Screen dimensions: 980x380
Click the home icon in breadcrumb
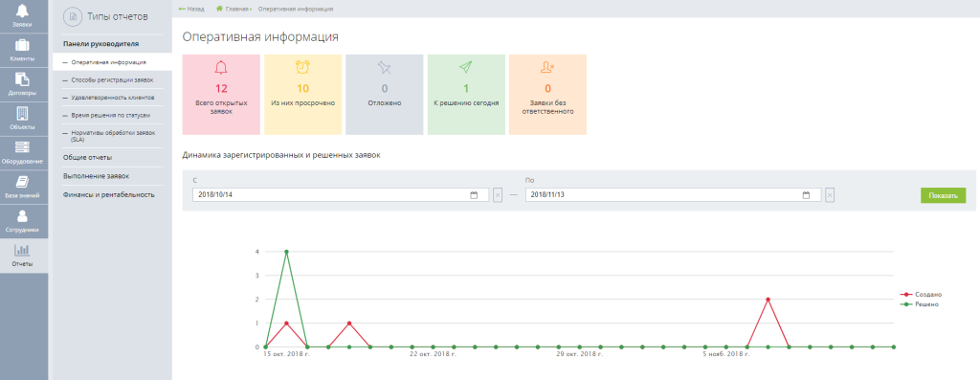coord(219,9)
